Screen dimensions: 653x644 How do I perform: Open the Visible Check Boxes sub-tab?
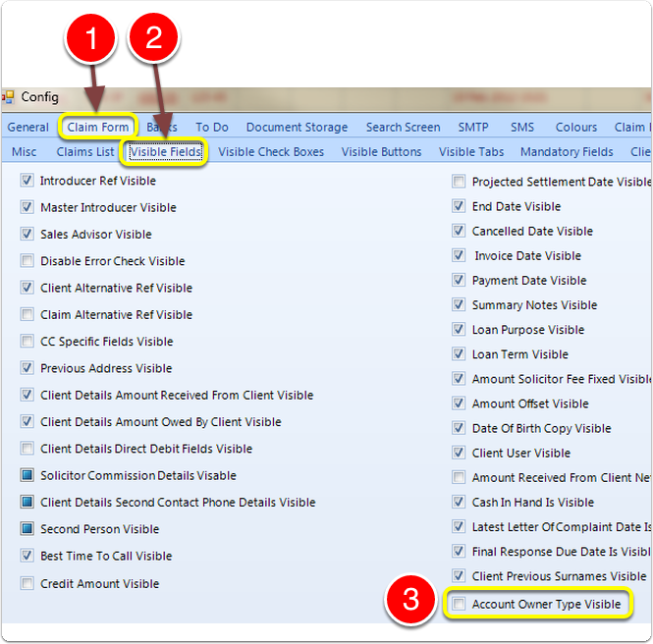click(271, 152)
